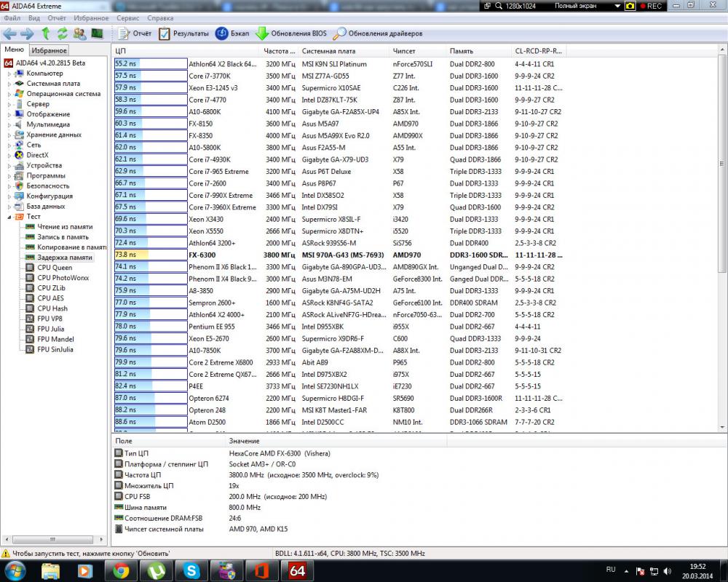Image resolution: width=728 pixels, height=582 pixels.
Task: Click the Обновления BIOS button
Action: coord(291,33)
